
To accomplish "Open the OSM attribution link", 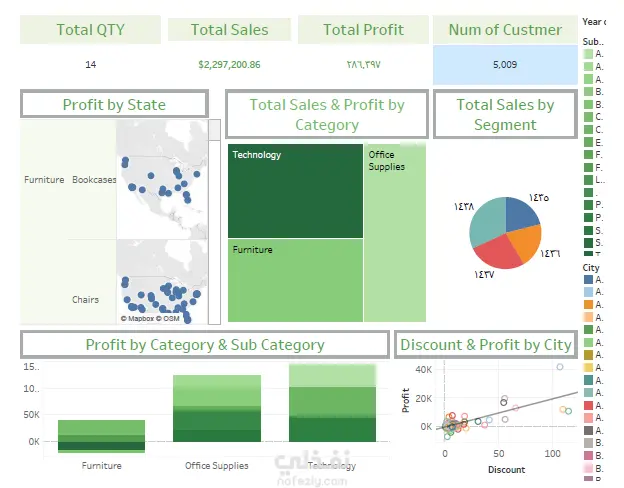I will point(168,318).
